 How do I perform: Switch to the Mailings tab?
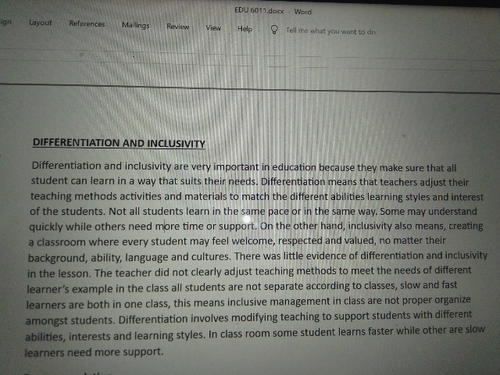pos(135,25)
